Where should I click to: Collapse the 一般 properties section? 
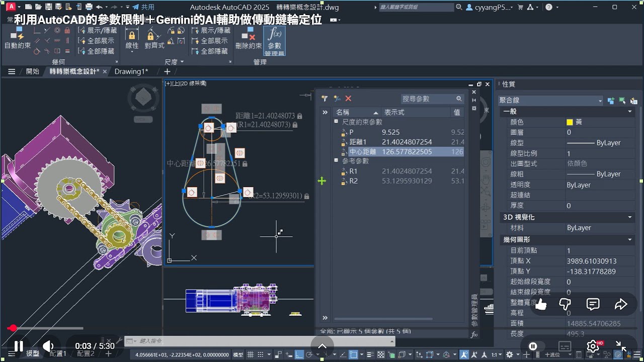630,111
